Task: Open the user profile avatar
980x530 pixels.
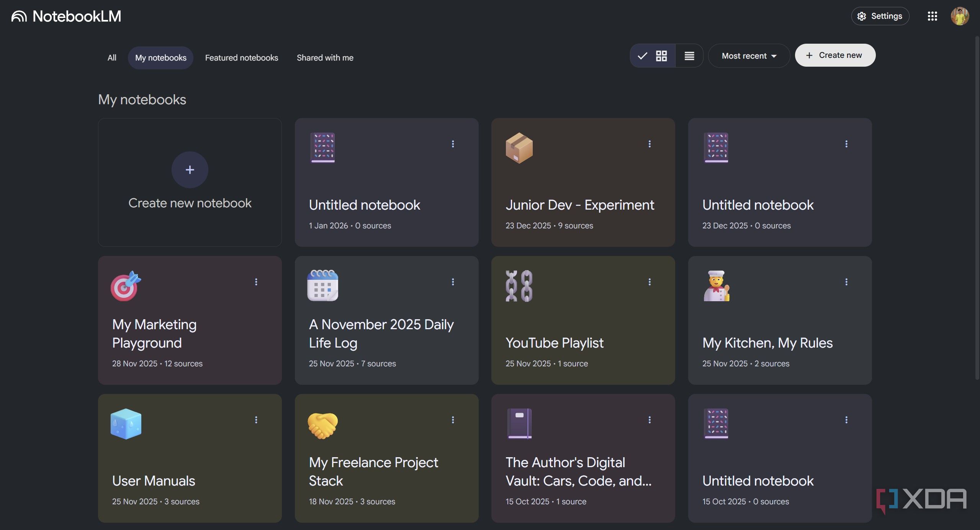Action: (x=960, y=16)
